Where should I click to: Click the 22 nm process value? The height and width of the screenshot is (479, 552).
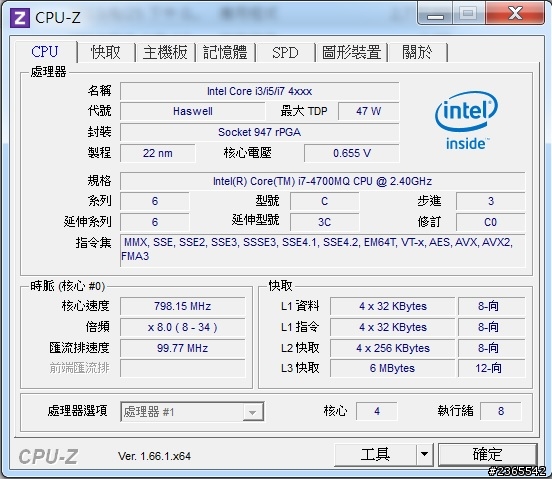(157, 153)
